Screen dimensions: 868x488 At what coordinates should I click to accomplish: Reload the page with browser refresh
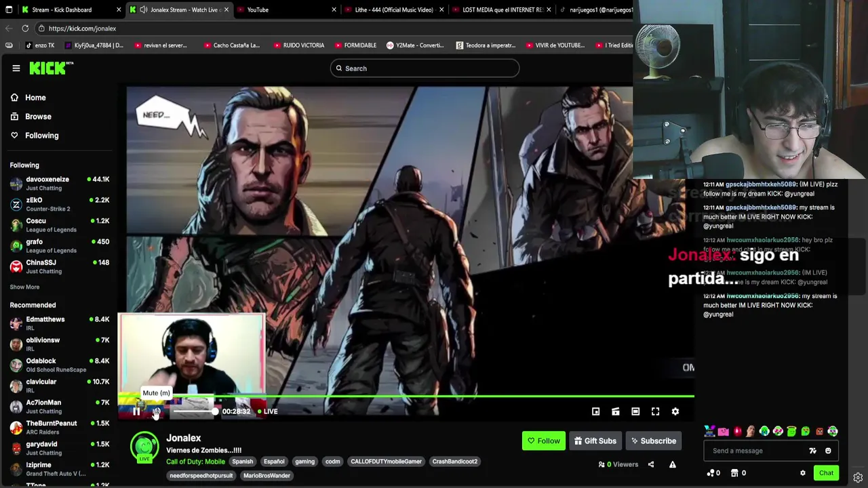[x=25, y=28]
